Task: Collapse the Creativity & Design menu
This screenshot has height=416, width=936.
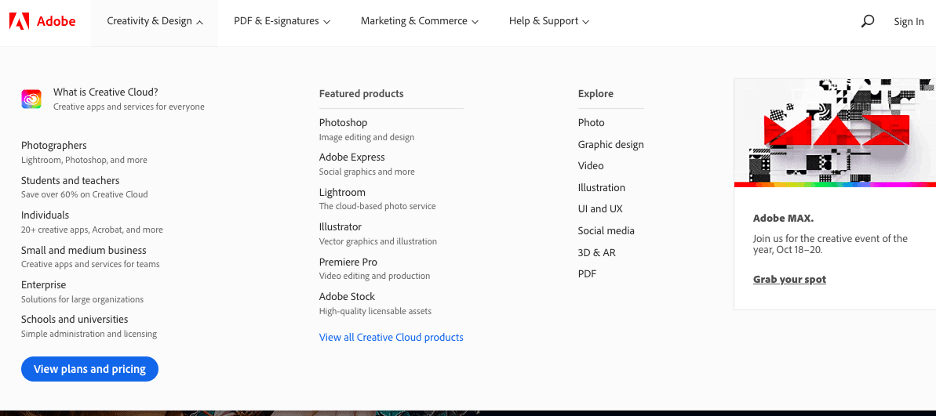Action: [154, 21]
